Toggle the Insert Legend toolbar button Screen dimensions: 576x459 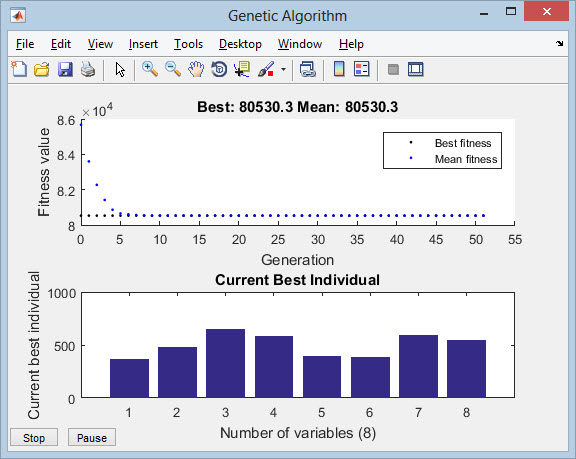[362, 69]
